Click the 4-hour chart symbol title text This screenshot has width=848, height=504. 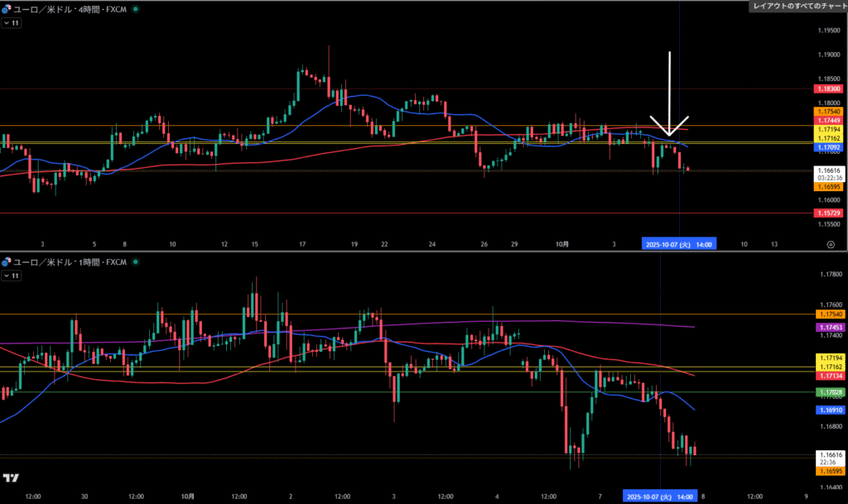click(70, 8)
